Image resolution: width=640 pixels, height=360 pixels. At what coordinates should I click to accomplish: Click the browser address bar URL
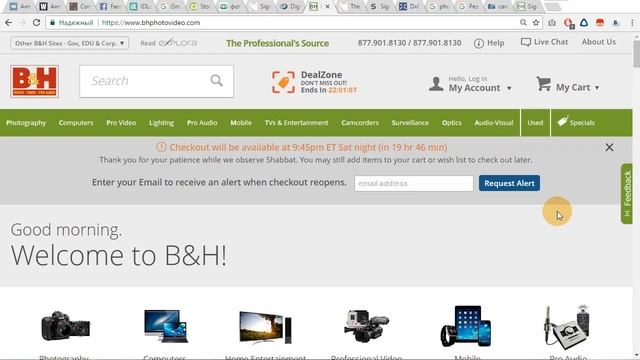151,23
